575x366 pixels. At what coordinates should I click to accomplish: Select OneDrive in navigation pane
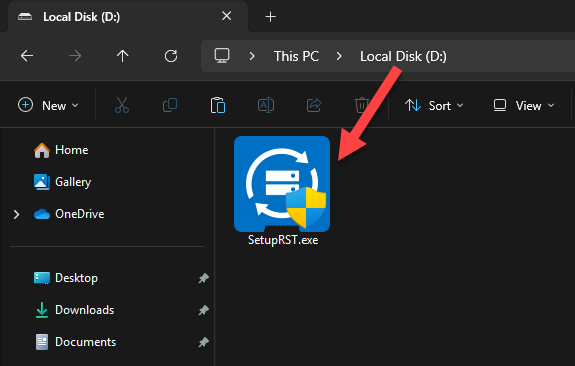(69, 214)
